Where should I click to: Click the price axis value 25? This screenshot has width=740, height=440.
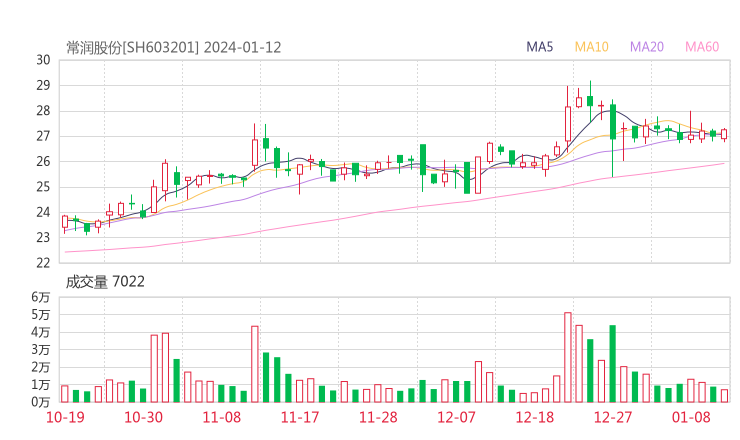(43, 187)
